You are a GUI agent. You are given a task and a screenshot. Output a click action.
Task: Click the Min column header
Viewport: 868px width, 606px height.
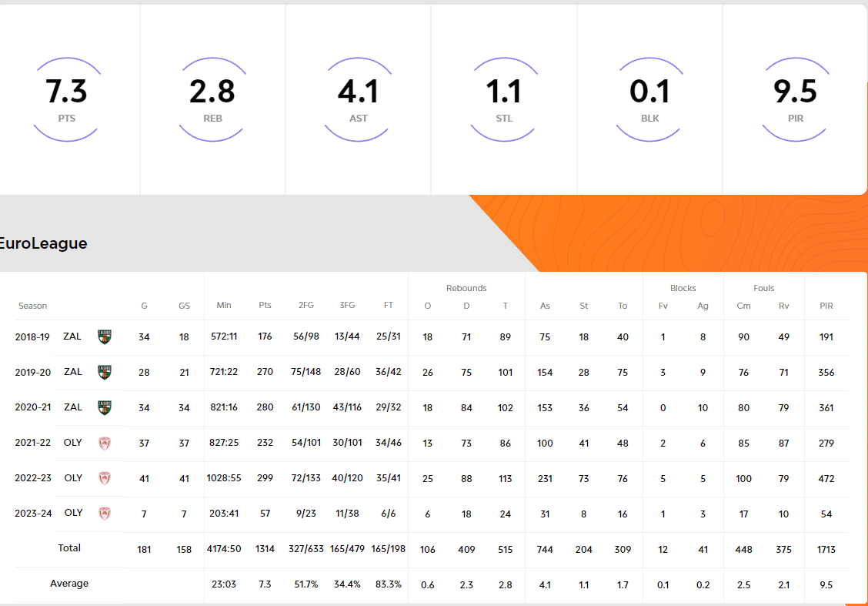(224, 306)
